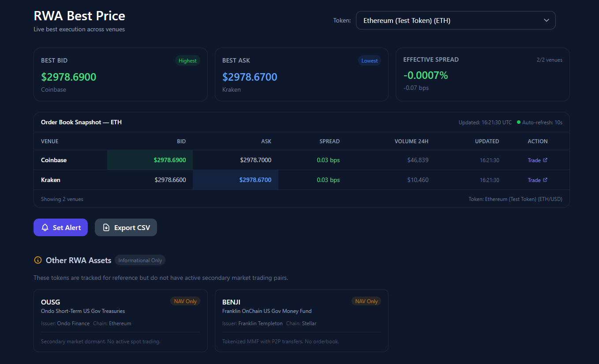Click the Trade link for Coinbase
Screen dimensions: 599x364
pyautogui.click(x=534, y=160)
